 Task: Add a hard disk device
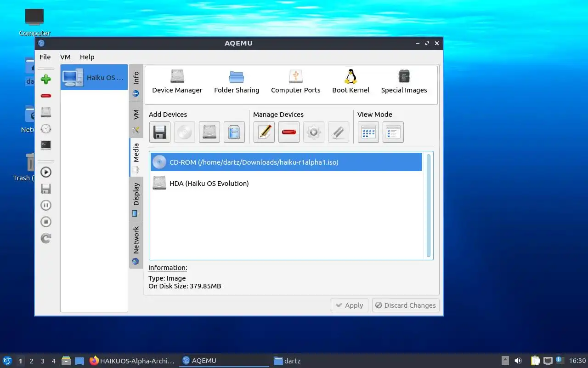209,132
